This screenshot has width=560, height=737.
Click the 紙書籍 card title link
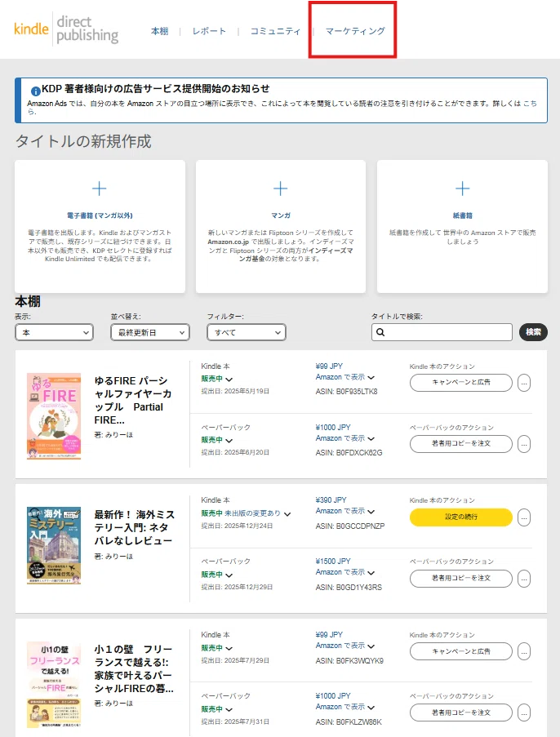point(462,215)
